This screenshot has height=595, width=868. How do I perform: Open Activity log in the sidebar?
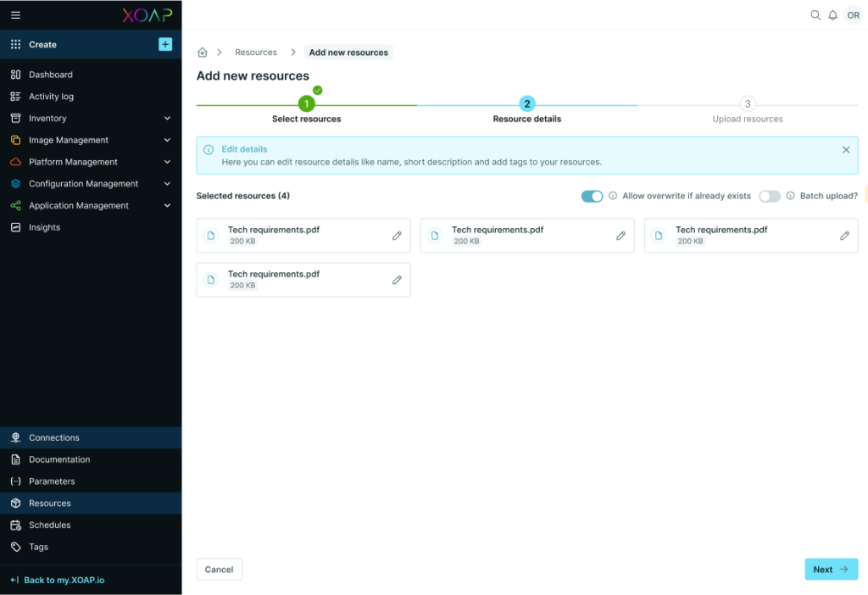click(x=91, y=97)
